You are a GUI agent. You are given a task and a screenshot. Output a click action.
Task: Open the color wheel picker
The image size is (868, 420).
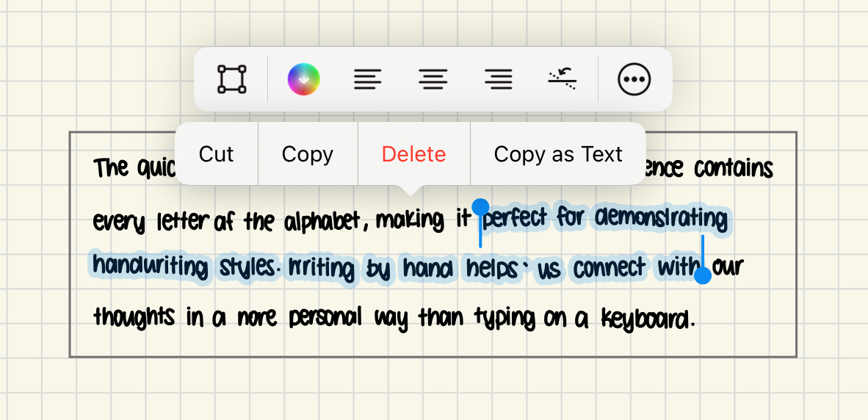[x=303, y=79]
